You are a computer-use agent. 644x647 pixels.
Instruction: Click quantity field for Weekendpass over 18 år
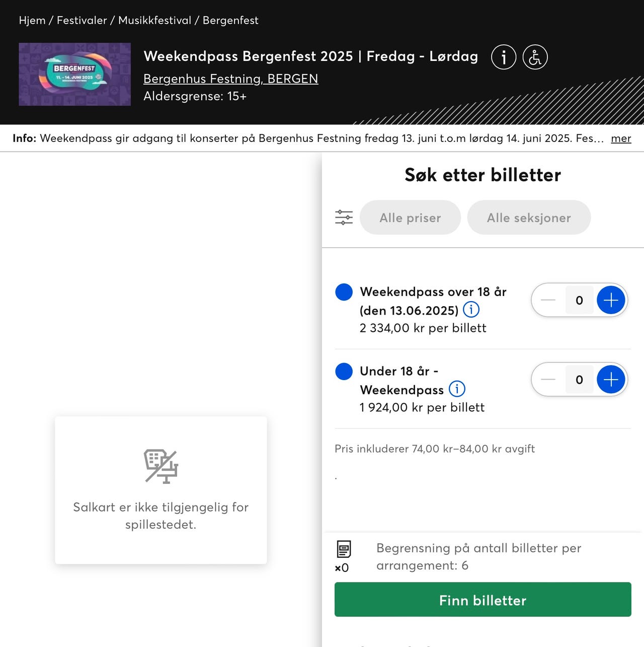pyautogui.click(x=579, y=300)
